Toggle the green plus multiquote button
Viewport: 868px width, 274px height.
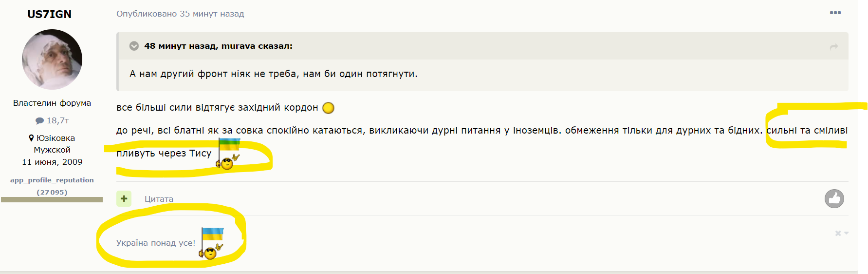[124, 198]
